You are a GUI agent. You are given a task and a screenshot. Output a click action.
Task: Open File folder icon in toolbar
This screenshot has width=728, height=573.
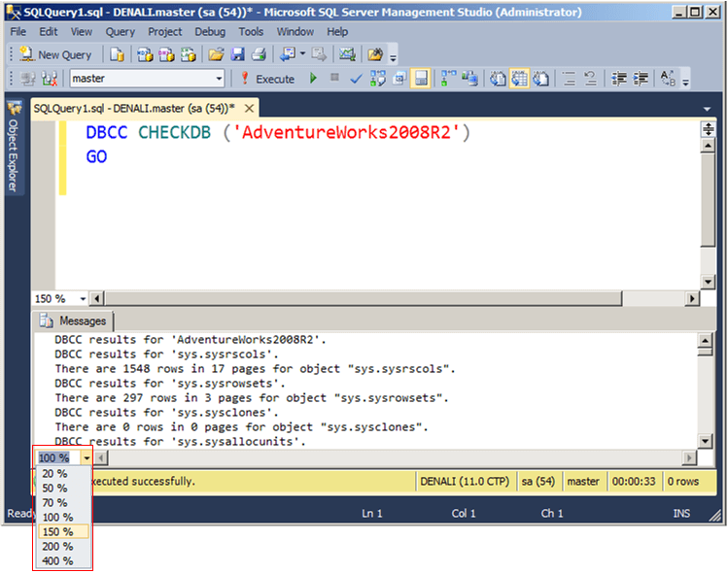tap(216, 54)
